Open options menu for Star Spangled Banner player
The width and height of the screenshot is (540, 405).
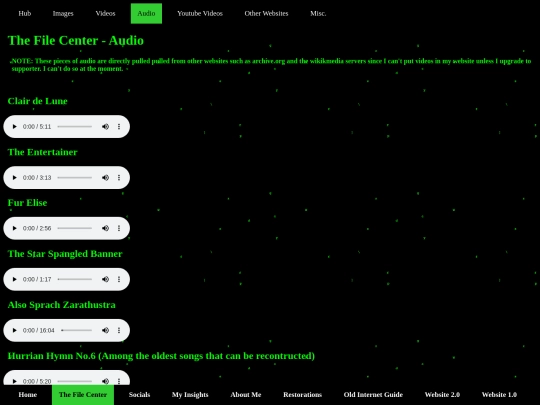pos(119,279)
